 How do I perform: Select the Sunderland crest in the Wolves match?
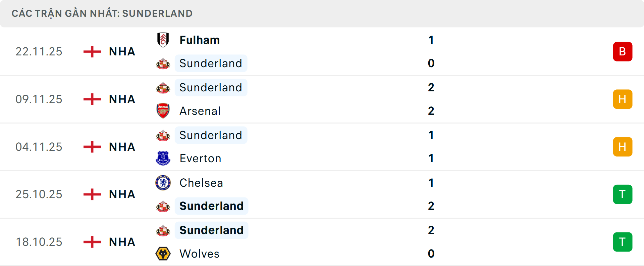pyautogui.click(x=163, y=230)
